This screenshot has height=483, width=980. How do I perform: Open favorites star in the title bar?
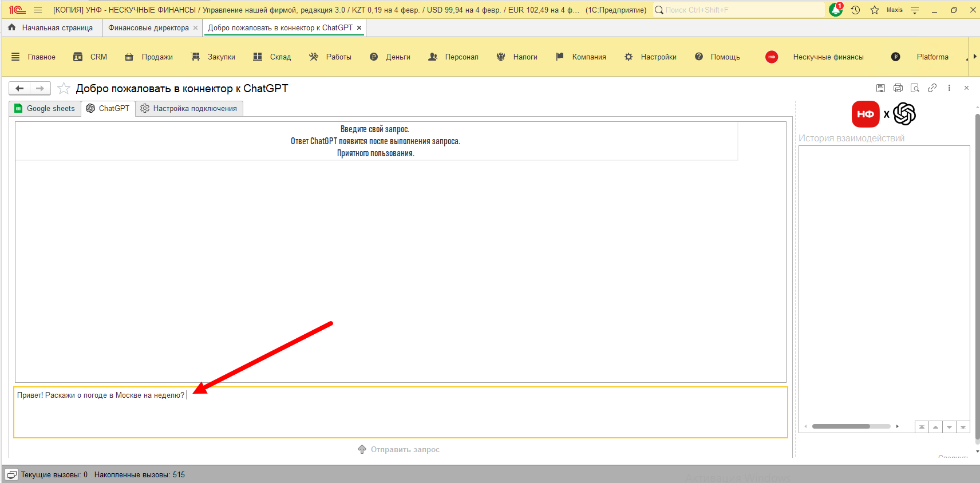click(875, 10)
